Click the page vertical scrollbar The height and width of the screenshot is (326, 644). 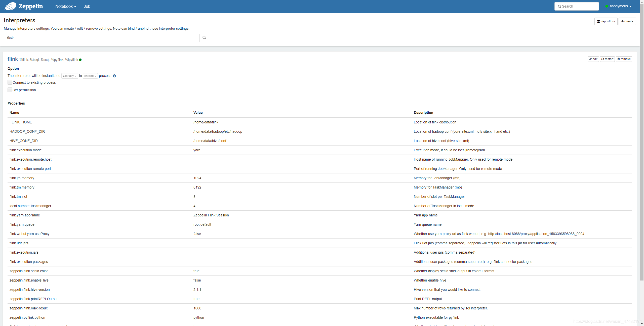tap(642, 142)
